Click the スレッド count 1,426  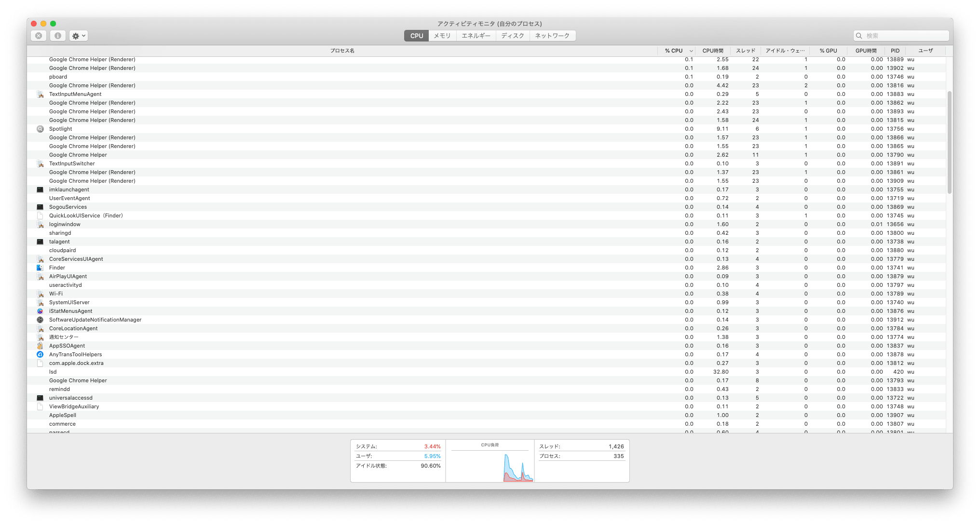coord(616,446)
